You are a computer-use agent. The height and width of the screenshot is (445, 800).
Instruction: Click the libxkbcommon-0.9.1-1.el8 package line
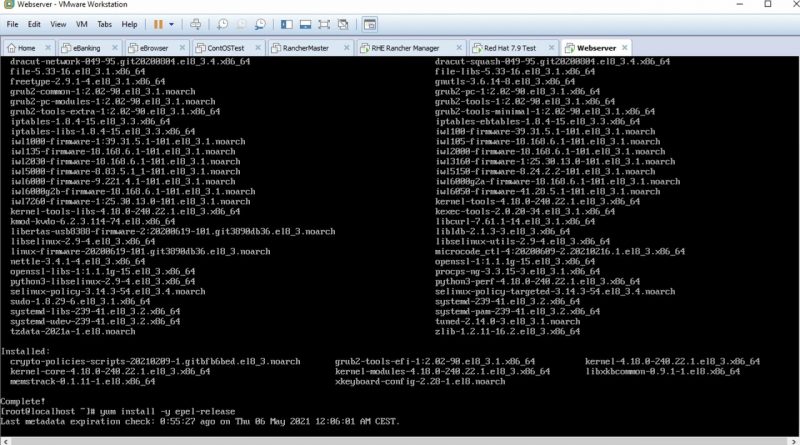tap(662, 371)
